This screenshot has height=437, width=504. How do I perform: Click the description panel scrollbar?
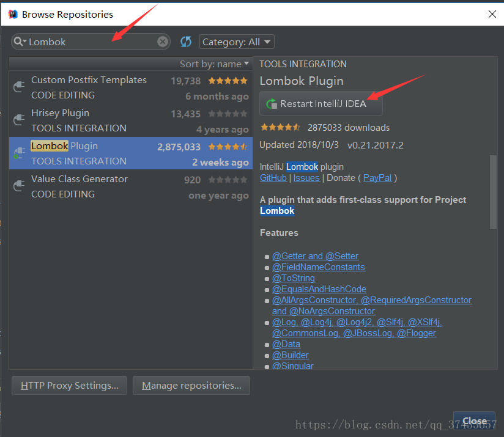pos(494,193)
